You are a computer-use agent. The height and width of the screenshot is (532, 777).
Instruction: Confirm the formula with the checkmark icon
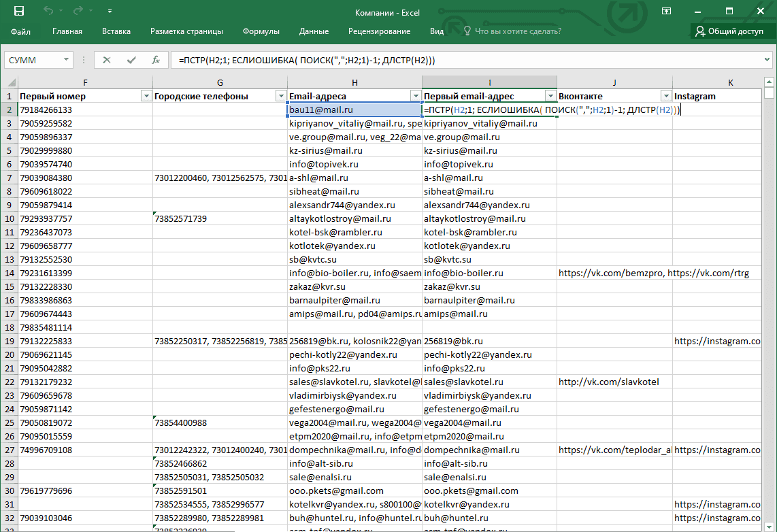(131, 60)
